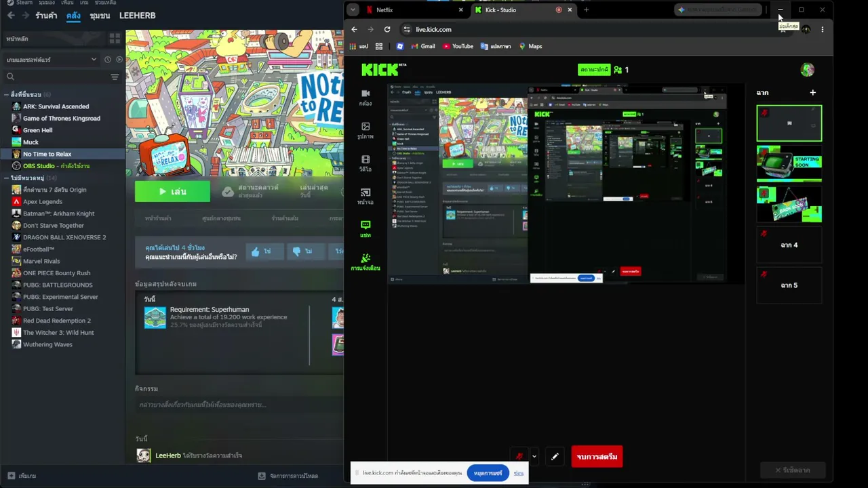Click the Steam library search field
Screen dimensions: 868x488
pos(54,77)
